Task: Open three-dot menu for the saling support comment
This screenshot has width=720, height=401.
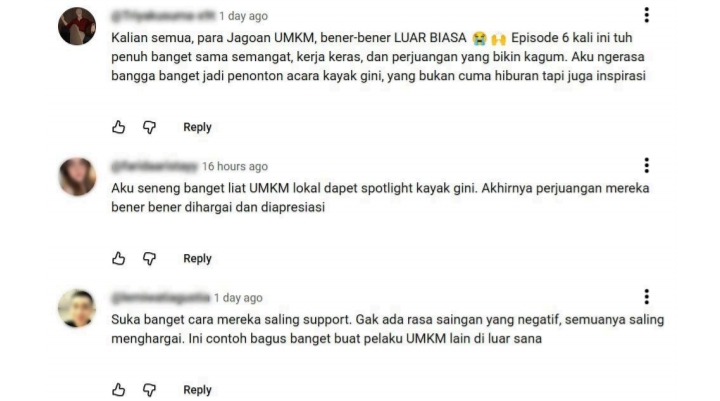Action: pos(647,297)
